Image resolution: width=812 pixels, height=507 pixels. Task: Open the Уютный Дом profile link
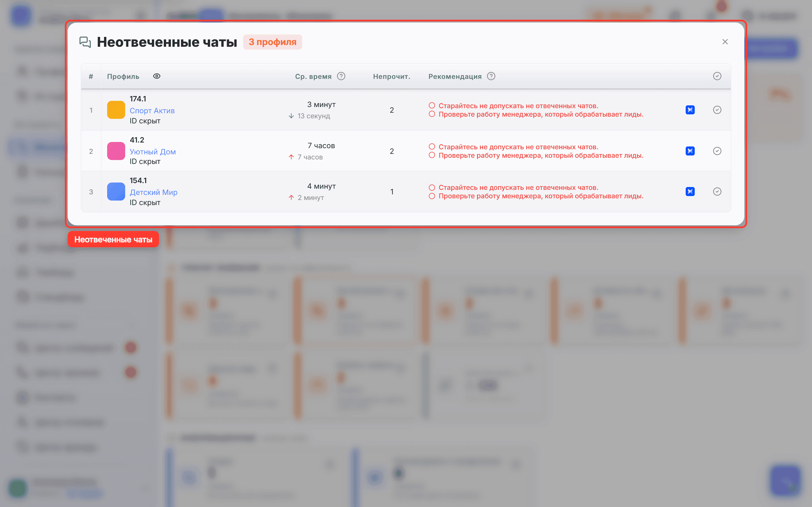point(153,152)
